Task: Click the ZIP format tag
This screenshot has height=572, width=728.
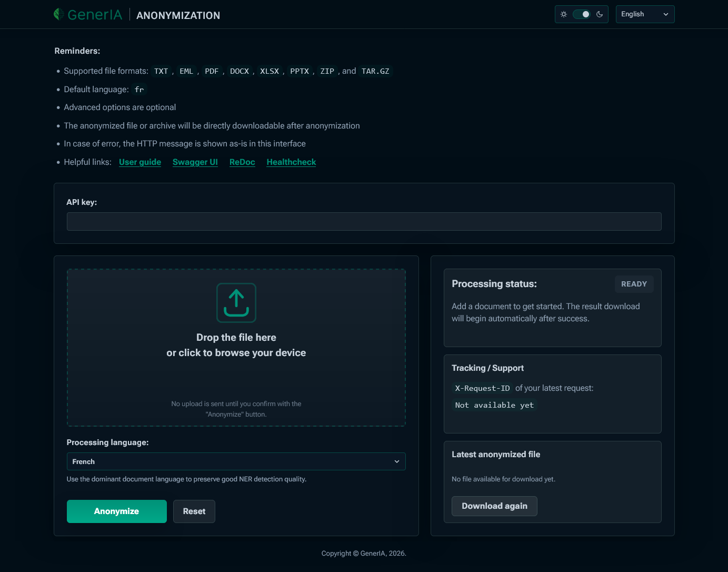Action: pyautogui.click(x=327, y=71)
